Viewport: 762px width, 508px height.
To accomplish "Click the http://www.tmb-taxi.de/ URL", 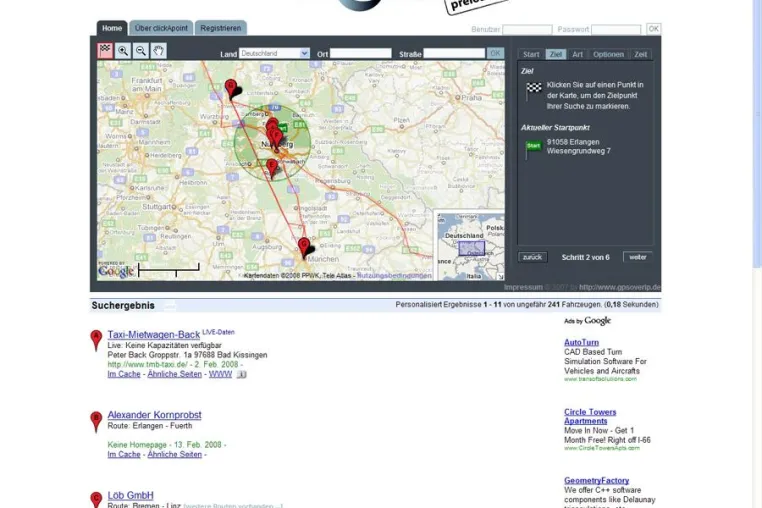I will click(x=147, y=364).
